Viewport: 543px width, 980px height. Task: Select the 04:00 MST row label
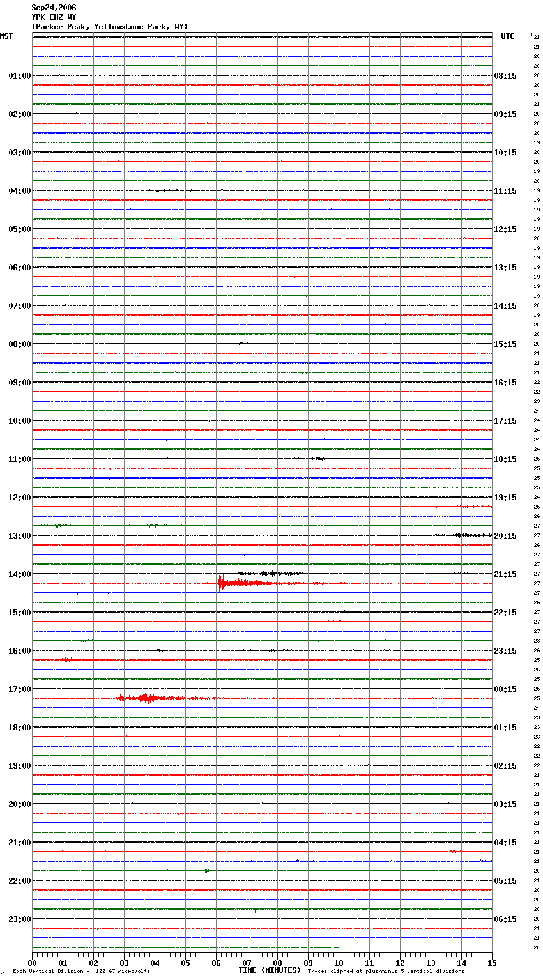[x=19, y=191]
